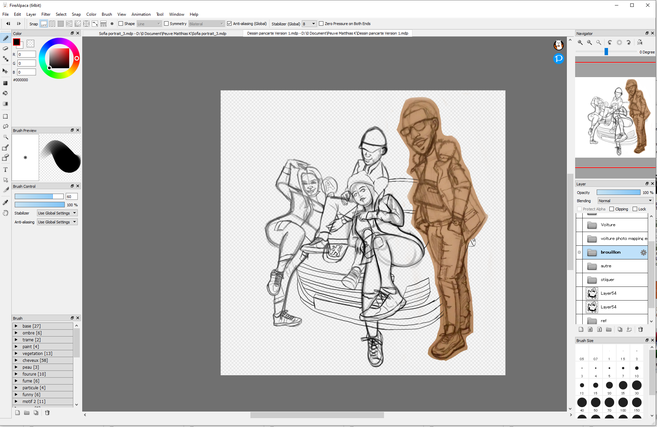Select the Brush tool in the toolbox

[x=5, y=37]
